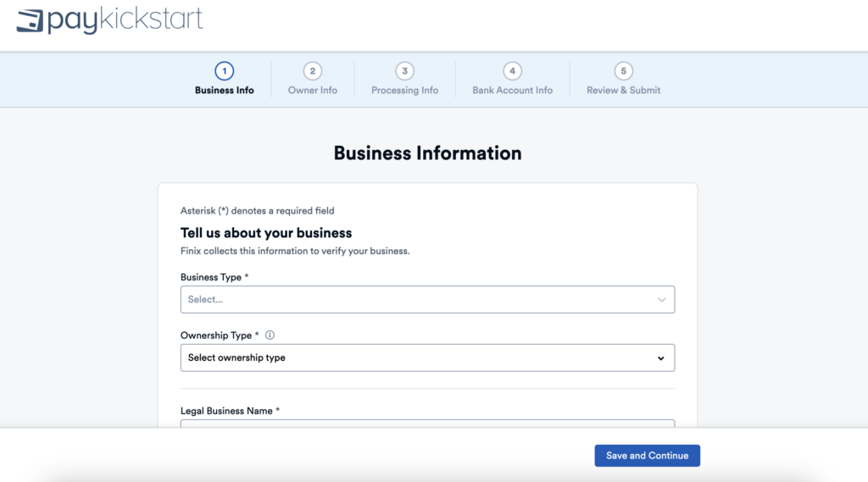Switch to Bank Account Info step label
The height and width of the screenshot is (482, 868).
[512, 91]
